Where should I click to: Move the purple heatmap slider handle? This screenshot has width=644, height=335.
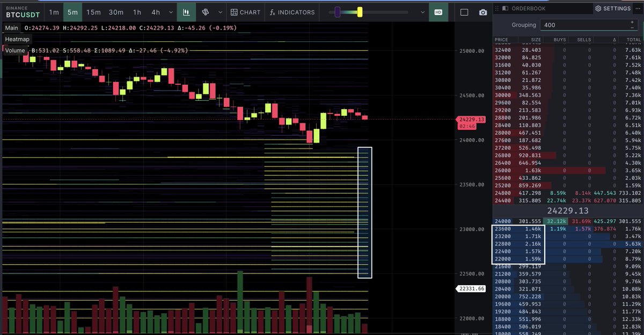[x=338, y=12]
